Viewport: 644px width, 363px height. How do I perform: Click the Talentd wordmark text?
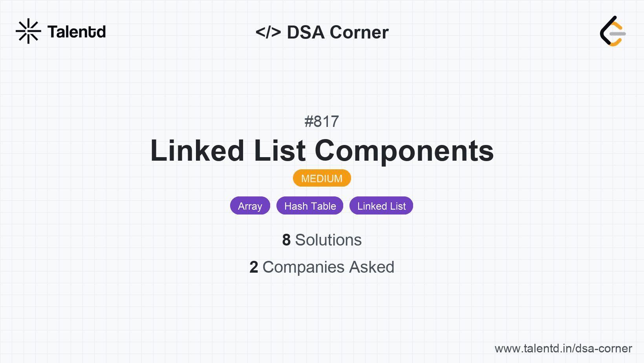tap(77, 32)
